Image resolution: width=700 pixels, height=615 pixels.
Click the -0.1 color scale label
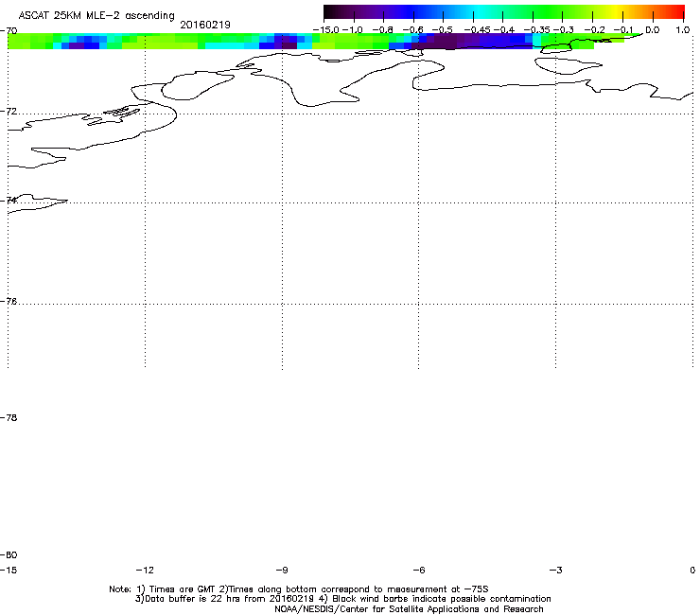[622, 30]
